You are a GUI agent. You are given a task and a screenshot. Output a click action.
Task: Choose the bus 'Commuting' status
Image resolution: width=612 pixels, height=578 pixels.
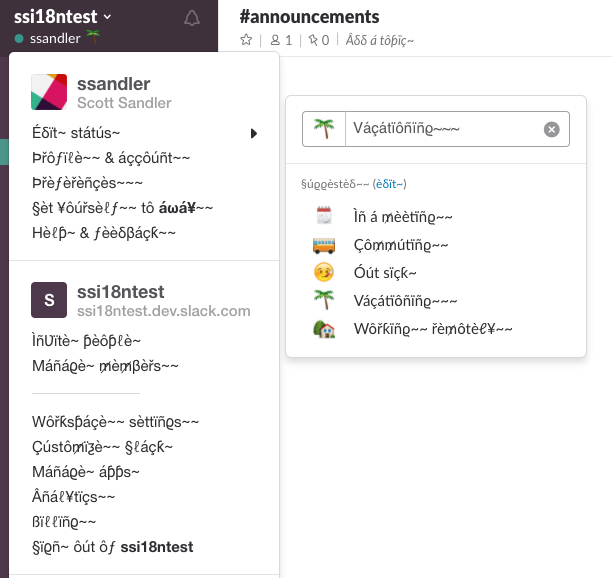[x=401, y=245]
